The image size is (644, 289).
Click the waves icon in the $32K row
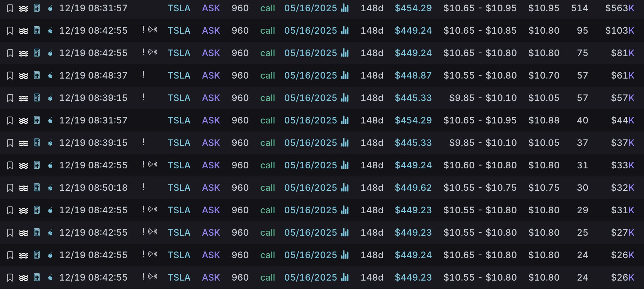point(24,188)
